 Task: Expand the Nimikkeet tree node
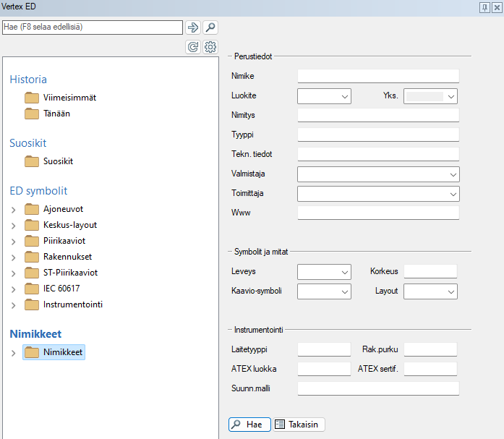[13, 353]
